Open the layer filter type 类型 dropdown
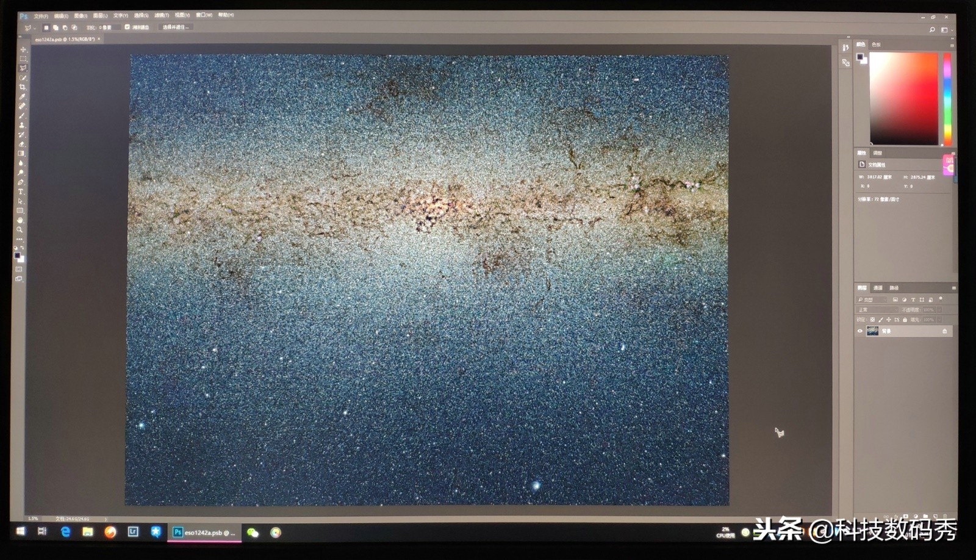Screen dimensions: 976x560 pos(872,300)
